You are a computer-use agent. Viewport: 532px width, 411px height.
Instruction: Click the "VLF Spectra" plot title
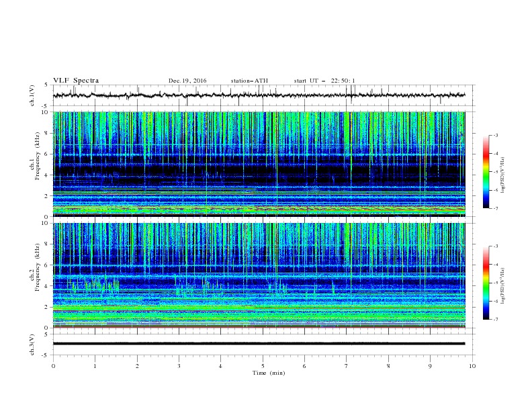click(x=76, y=81)
